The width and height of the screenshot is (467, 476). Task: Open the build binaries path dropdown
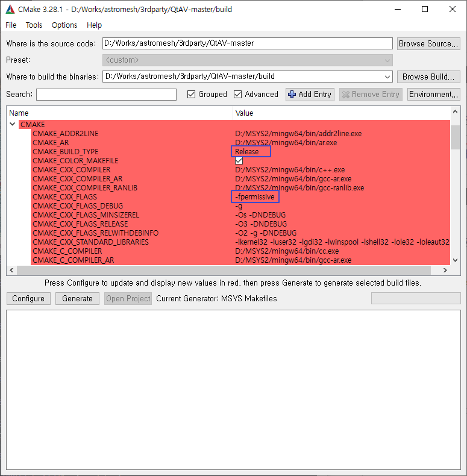387,77
